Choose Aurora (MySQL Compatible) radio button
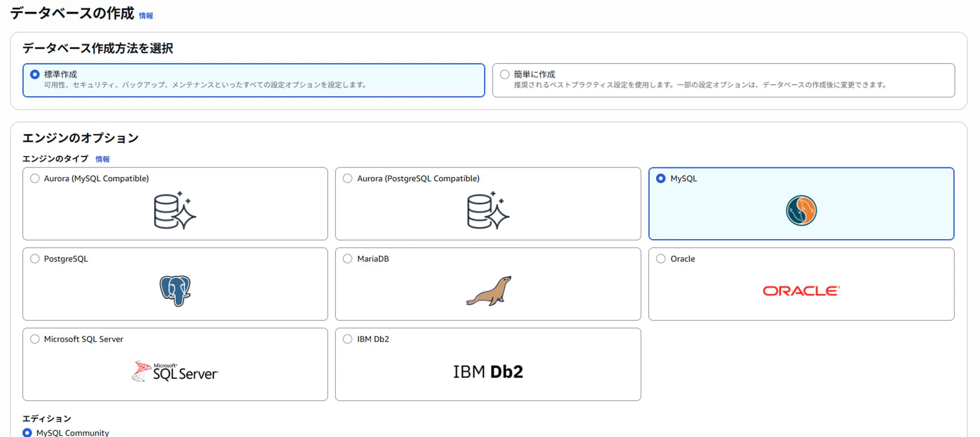980x437 pixels. (x=35, y=178)
